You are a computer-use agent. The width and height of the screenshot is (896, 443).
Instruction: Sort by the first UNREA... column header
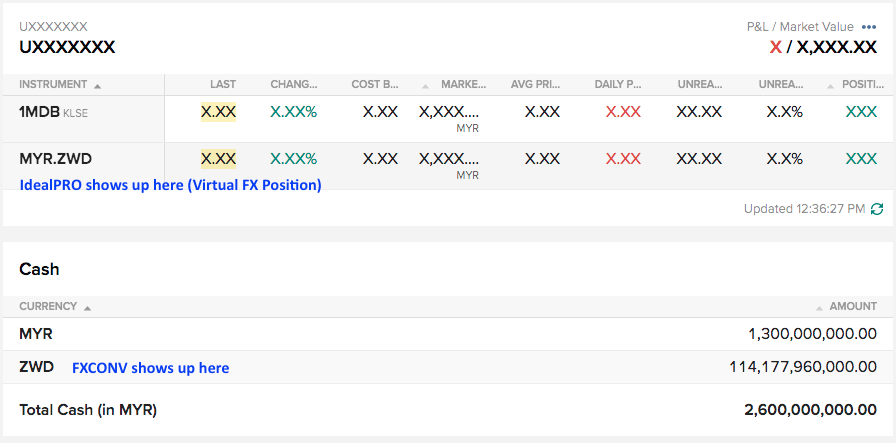[x=700, y=85]
